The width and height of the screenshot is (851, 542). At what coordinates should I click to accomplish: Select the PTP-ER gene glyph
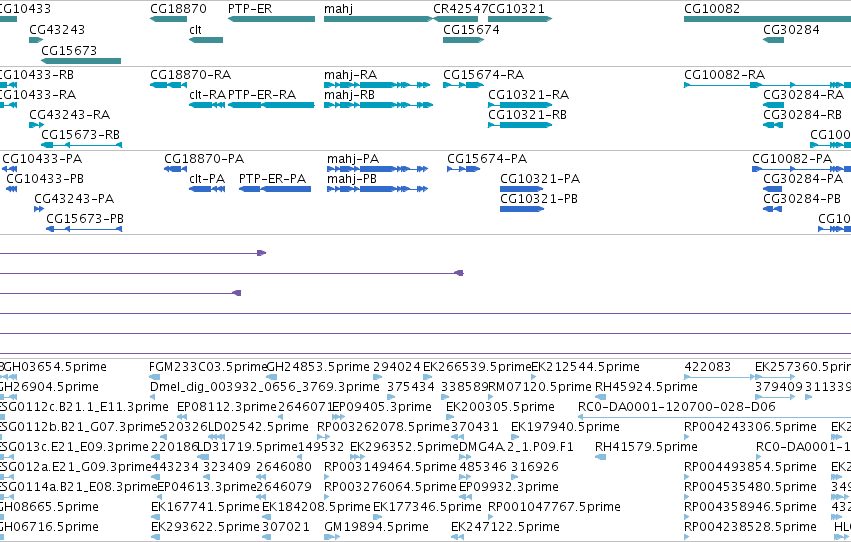(271, 19)
